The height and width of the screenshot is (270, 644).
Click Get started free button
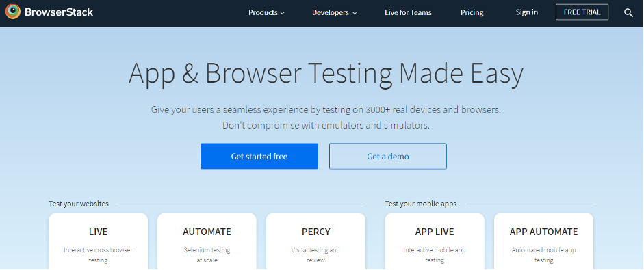pos(259,156)
